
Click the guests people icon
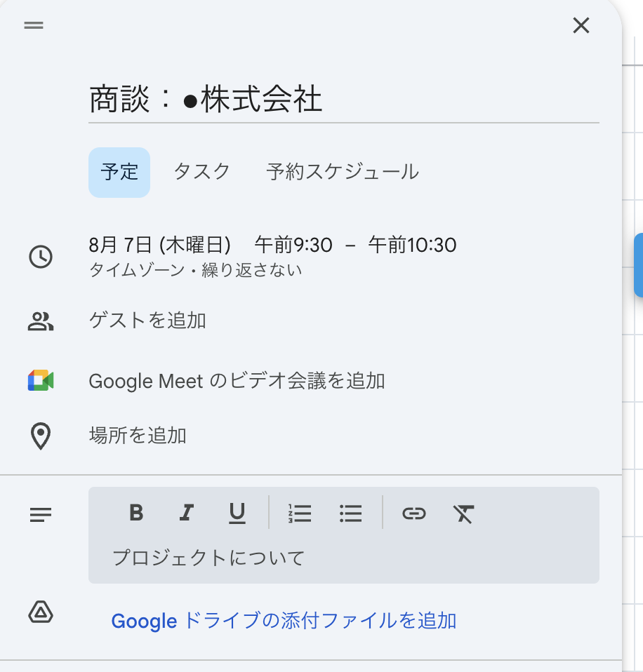pyautogui.click(x=41, y=321)
